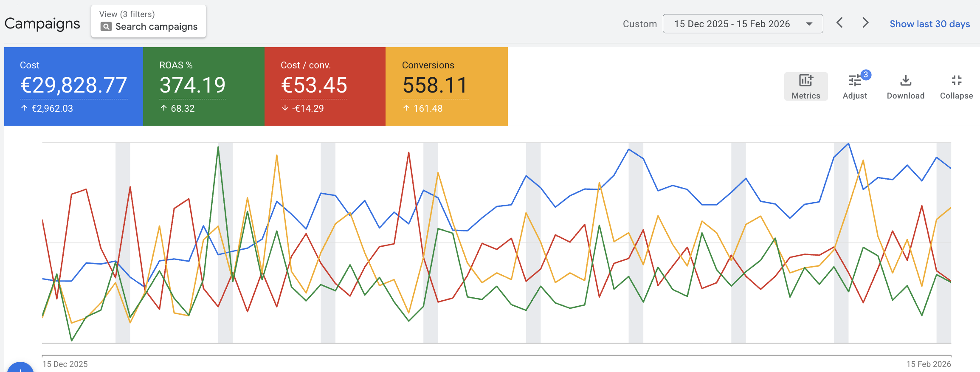This screenshot has width=980, height=372.
Task: Change the ROAS % scorecard metric
Action: point(192,86)
